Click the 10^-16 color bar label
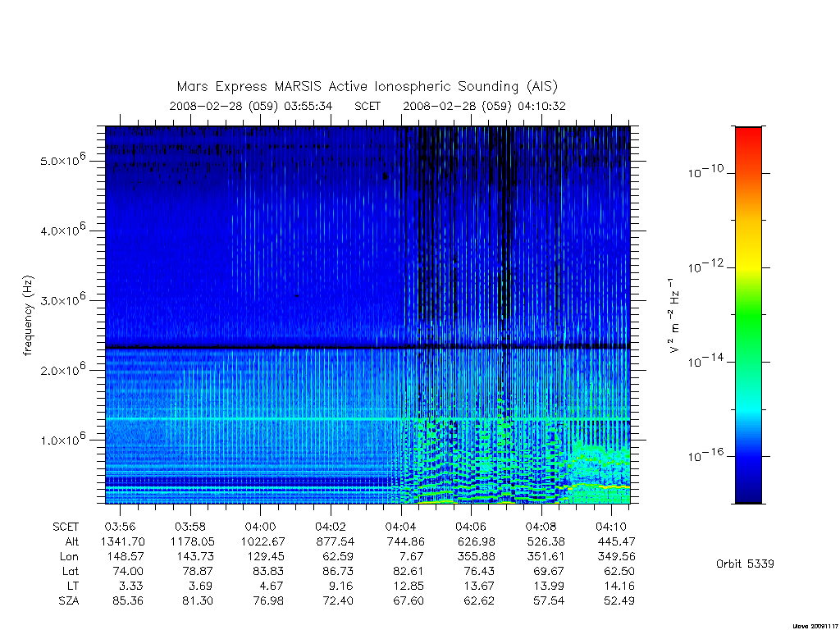Image resolution: width=840 pixels, height=630 pixels. [705, 454]
